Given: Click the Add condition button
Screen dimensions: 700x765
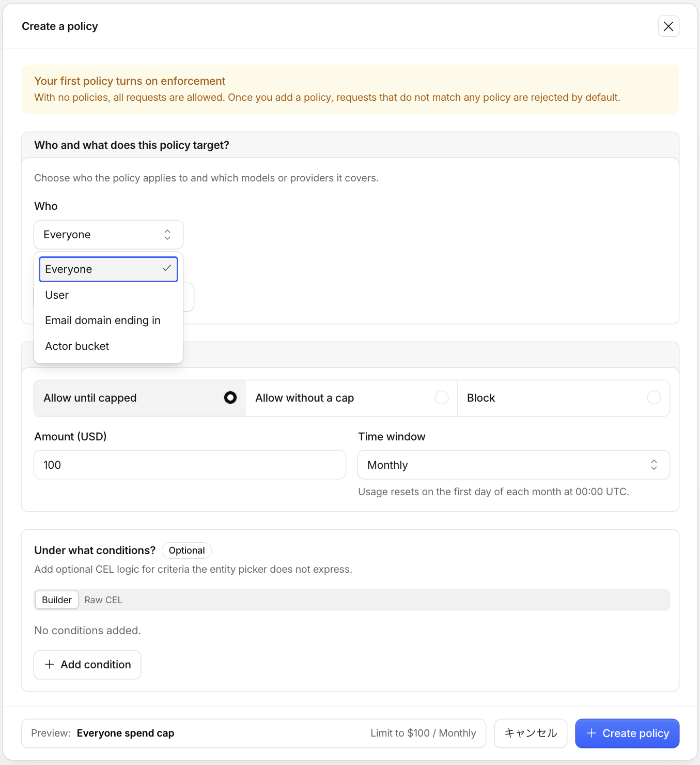Looking at the screenshot, I should [87, 665].
